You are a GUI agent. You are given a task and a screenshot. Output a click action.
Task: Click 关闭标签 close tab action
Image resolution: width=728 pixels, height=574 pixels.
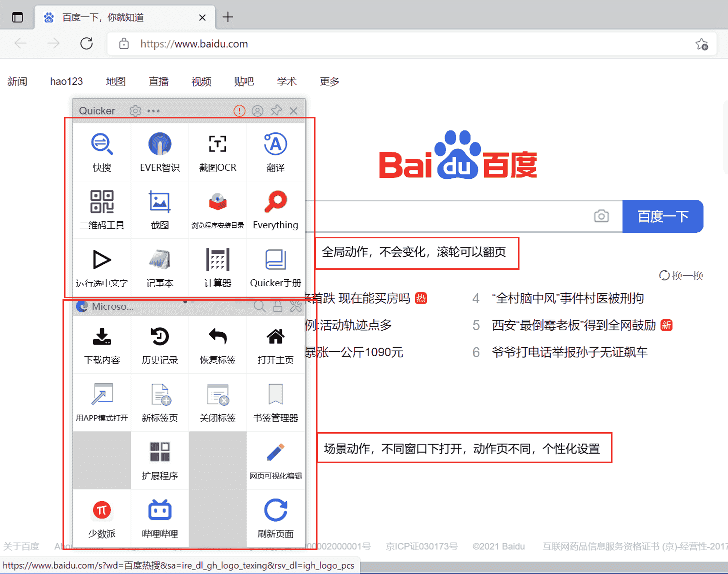click(217, 403)
